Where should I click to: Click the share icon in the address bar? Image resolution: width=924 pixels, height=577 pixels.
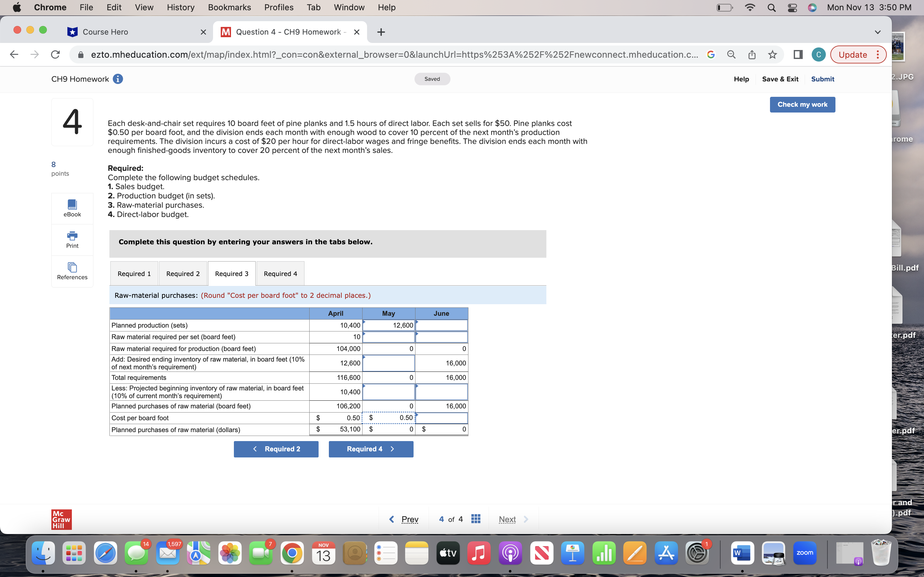[x=752, y=54]
